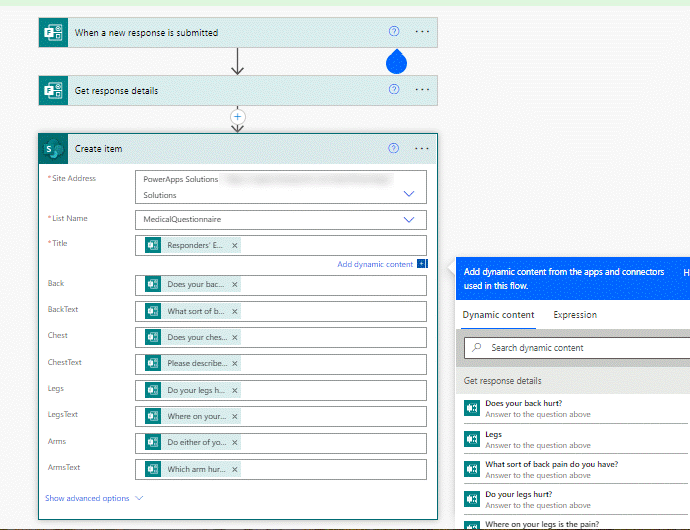The width and height of the screenshot is (690, 530).
Task: Click the search magnifier icon in dynamic content
Action: coord(477,347)
